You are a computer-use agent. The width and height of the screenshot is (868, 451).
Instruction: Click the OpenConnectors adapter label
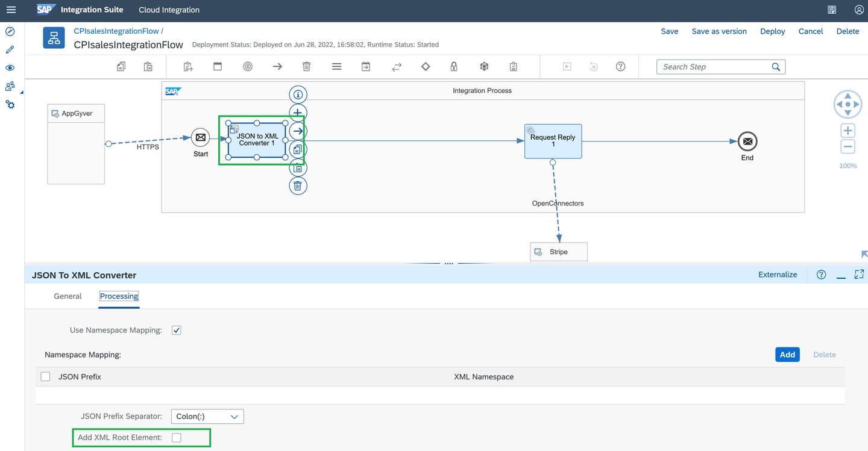coord(558,204)
